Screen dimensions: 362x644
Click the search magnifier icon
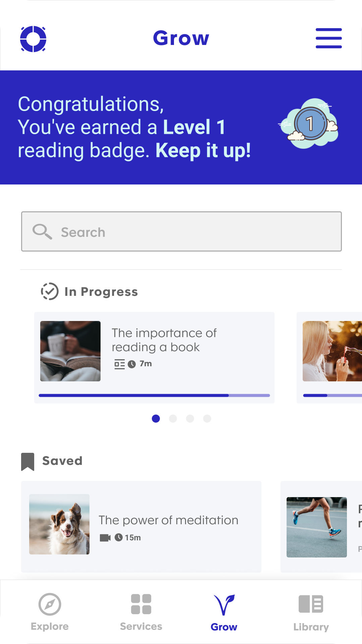point(42,231)
